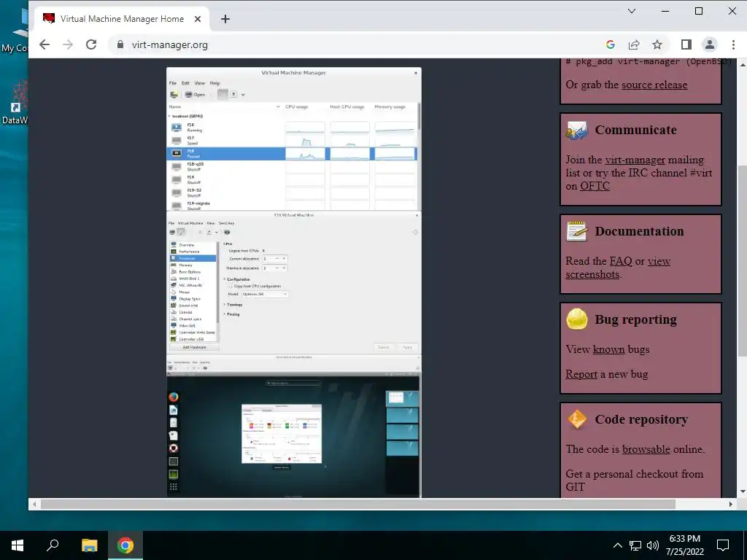Open the FAQ link
The width and height of the screenshot is (747, 560).
pos(621,262)
